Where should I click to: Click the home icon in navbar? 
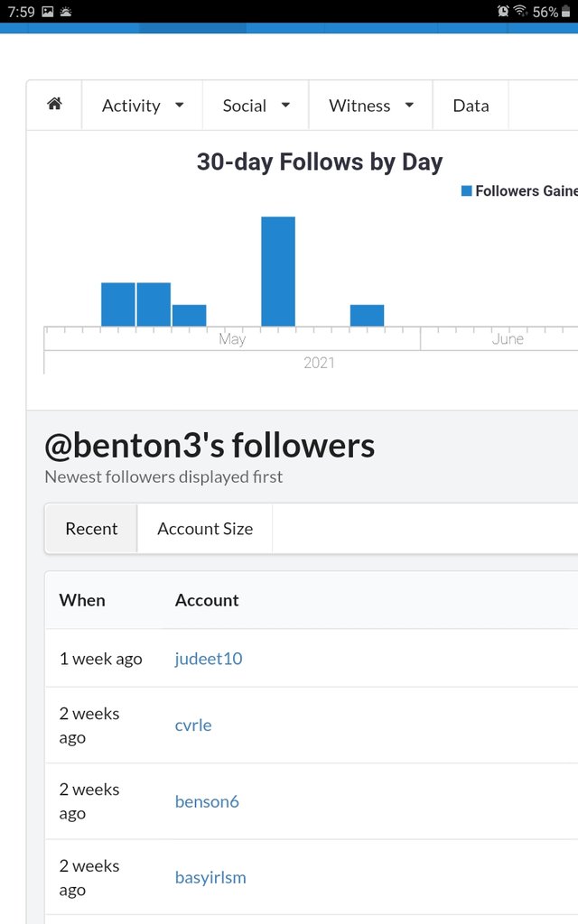point(54,105)
